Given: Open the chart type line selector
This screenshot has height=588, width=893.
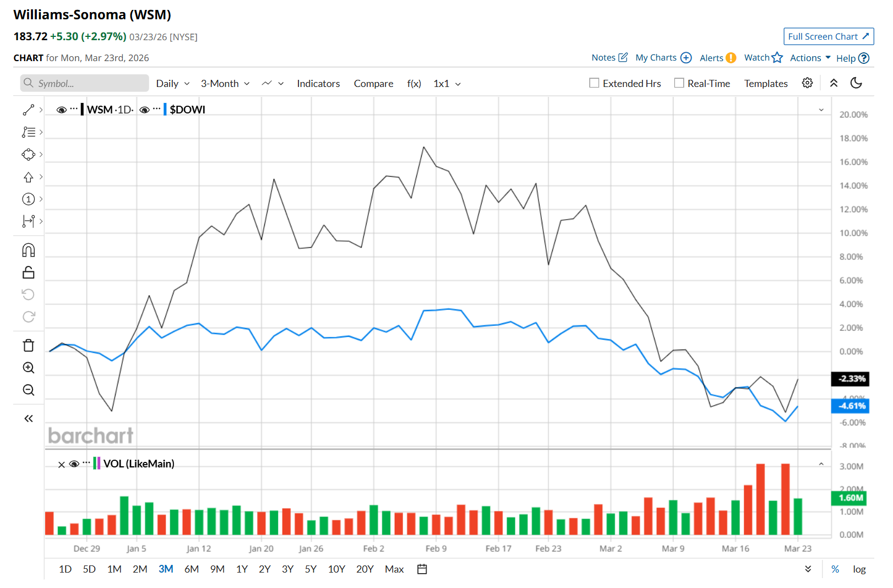Looking at the screenshot, I should pos(273,84).
